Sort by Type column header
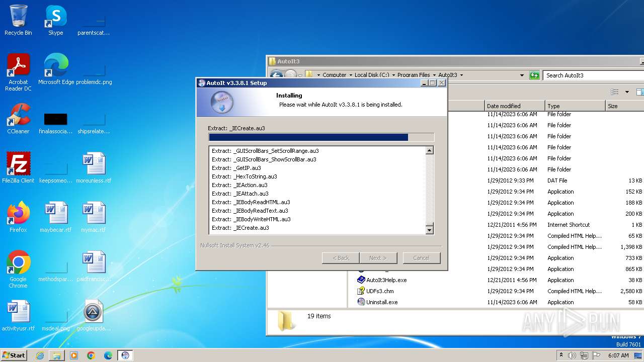Viewport: 644px width, 362px height. (575, 106)
